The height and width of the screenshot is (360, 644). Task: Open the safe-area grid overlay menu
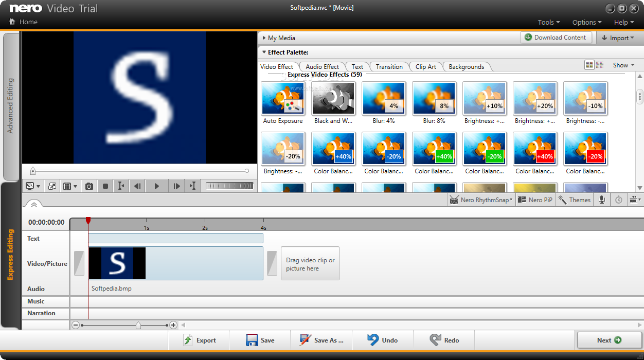pyautogui.click(x=69, y=186)
